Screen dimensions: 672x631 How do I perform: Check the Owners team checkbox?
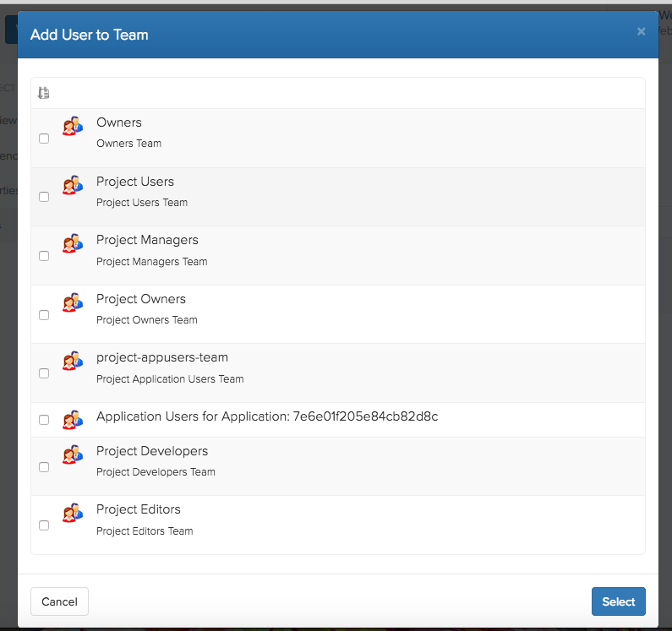click(x=44, y=139)
